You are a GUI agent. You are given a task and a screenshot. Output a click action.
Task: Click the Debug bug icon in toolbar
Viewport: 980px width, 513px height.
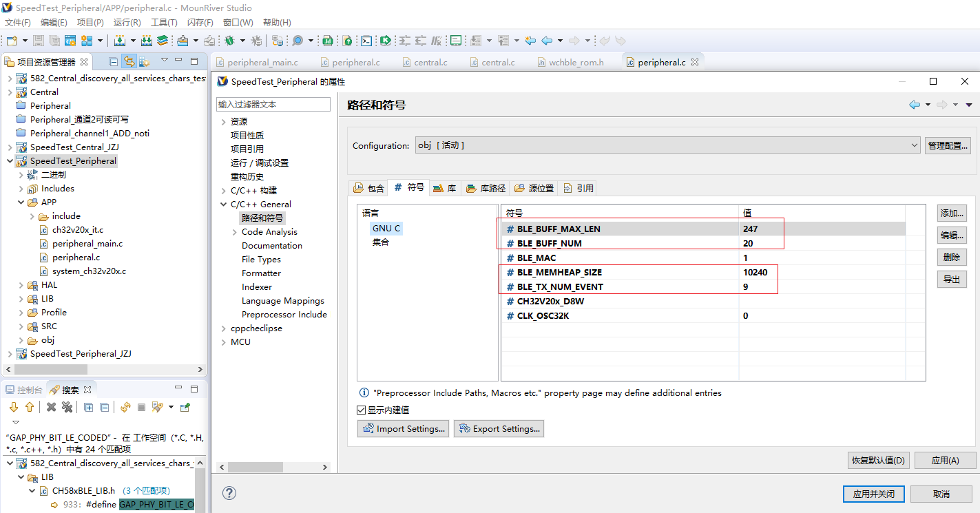tap(230, 41)
